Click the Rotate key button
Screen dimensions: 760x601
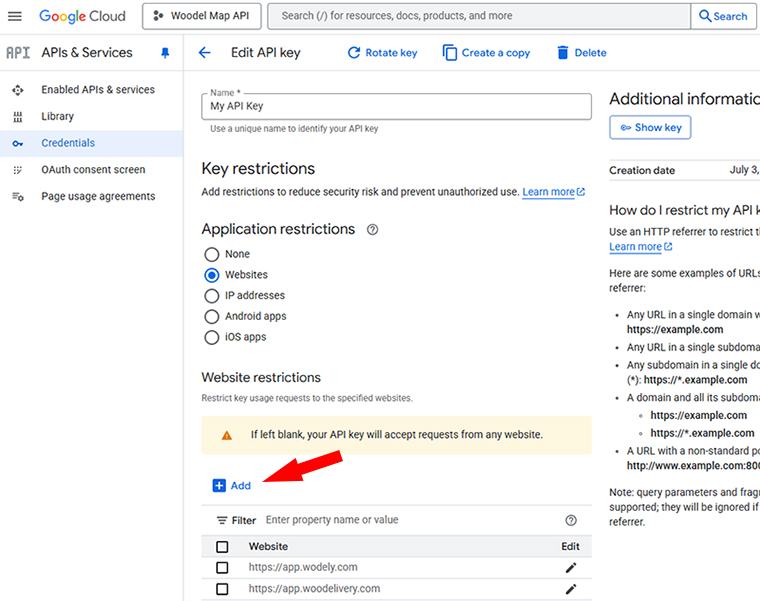pyautogui.click(x=382, y=53)
